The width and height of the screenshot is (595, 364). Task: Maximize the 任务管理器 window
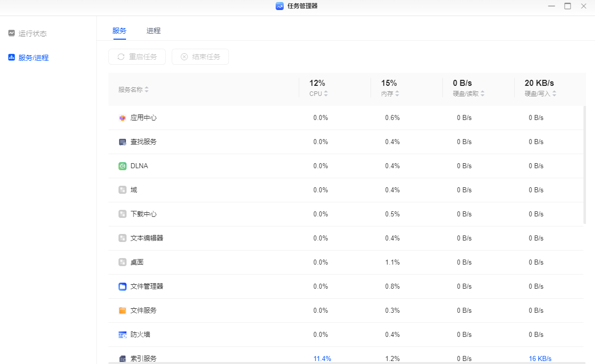click(567, 6)
